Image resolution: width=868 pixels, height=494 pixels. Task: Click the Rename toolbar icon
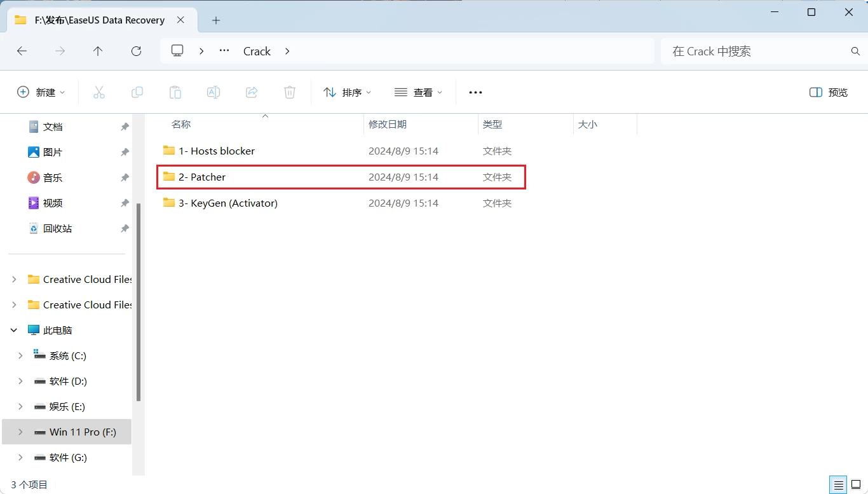(x=214, y=92)
